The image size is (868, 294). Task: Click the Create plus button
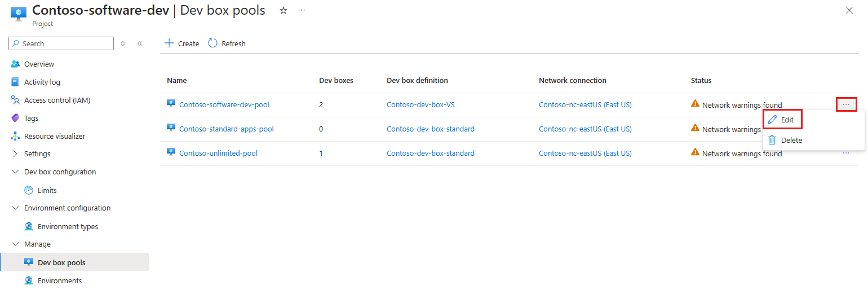(181, 43)
